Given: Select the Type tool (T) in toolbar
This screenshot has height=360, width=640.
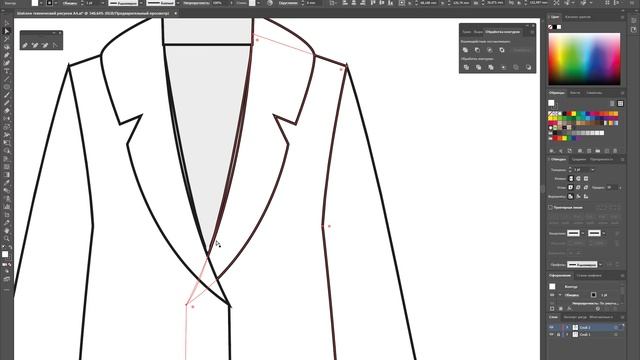Looking at the screenshot, I should coord(7,71).
